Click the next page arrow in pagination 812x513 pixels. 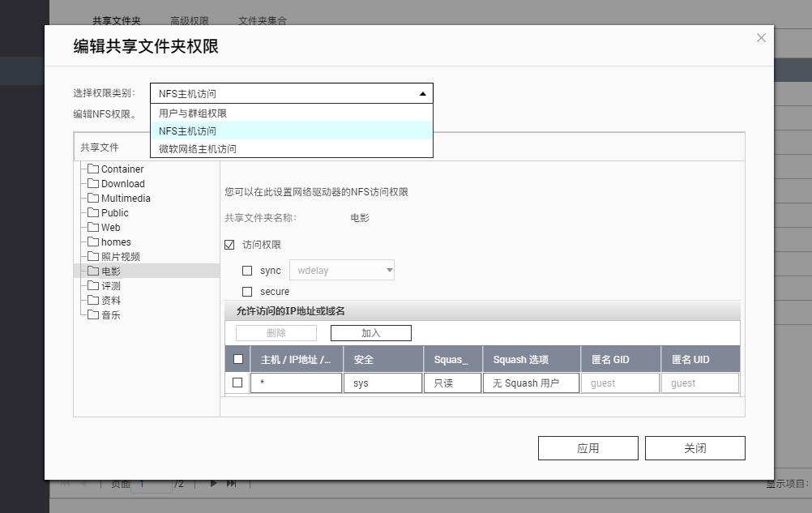(x=213, y=483)
